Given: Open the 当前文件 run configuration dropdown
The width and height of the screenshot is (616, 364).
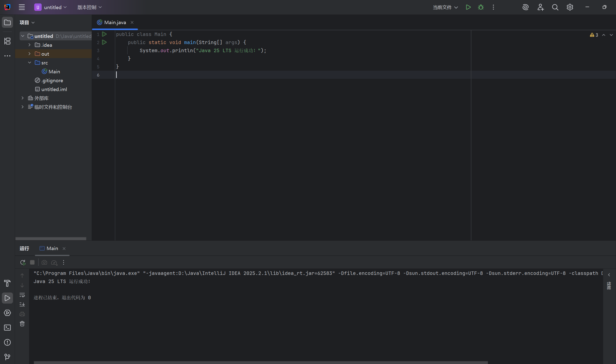Looking at the screenshot, I should click(x=445, y=7).
